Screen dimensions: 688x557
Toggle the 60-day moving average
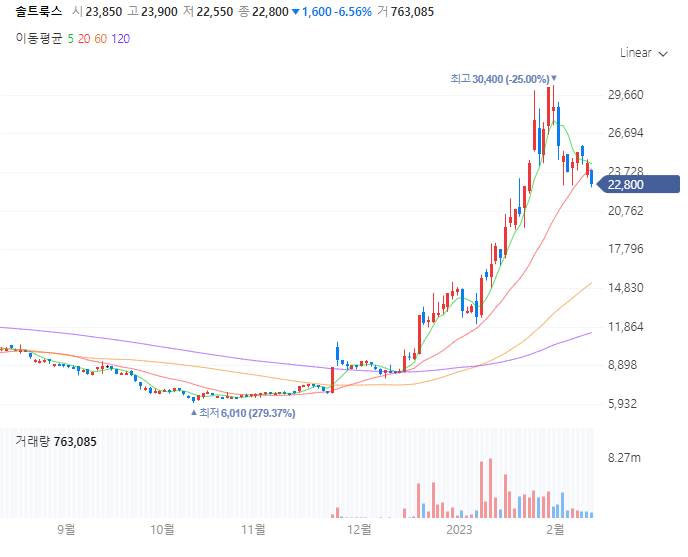pos(100,39)
